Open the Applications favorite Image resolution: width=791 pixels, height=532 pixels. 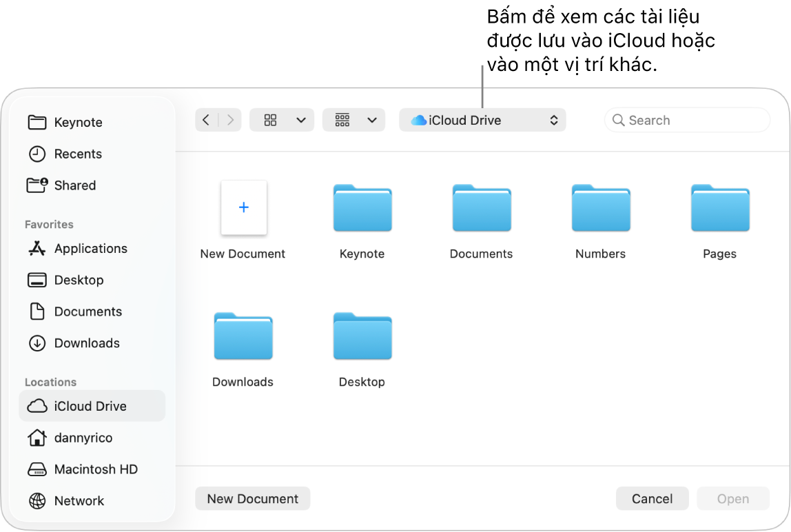click(90, 249)
